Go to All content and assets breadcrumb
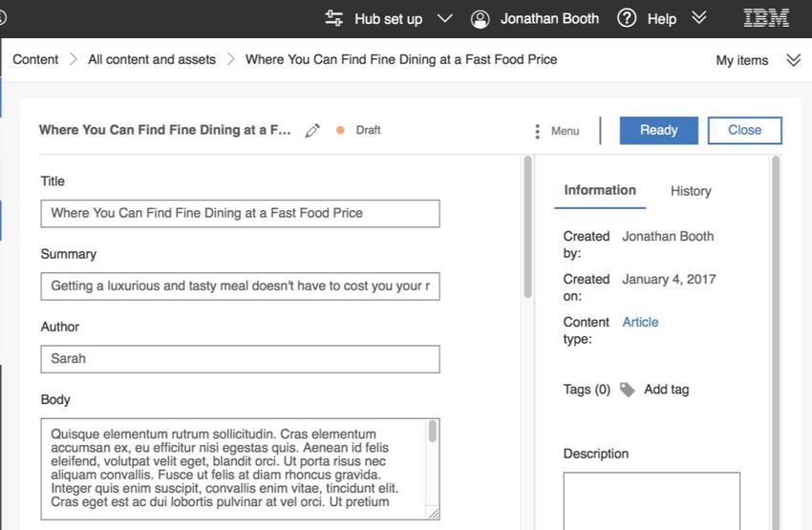This screenshot has height=530, width=812. [152, 59]
